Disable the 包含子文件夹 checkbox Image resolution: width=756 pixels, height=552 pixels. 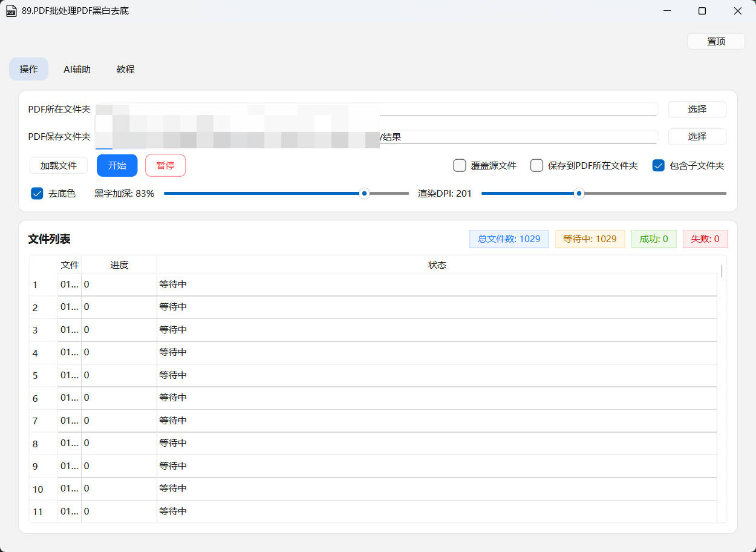click(x=658, y=165)
